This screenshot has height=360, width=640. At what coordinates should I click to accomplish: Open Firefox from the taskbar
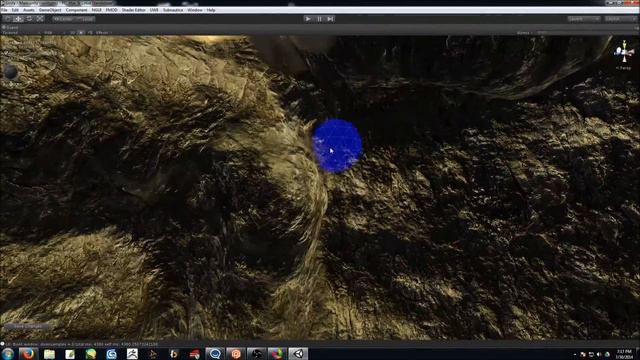point(28,354)
